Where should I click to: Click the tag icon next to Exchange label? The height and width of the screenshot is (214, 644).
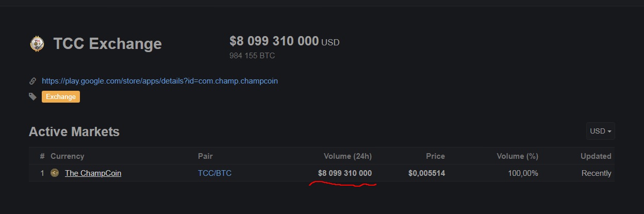click(x=33, y=96)
